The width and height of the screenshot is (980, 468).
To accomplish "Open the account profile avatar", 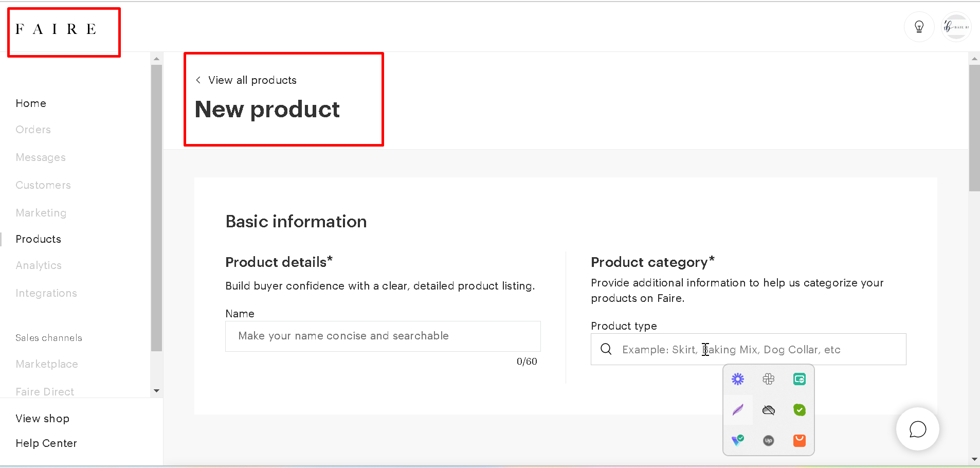I will pyautogui.click(x=956, y=27).
